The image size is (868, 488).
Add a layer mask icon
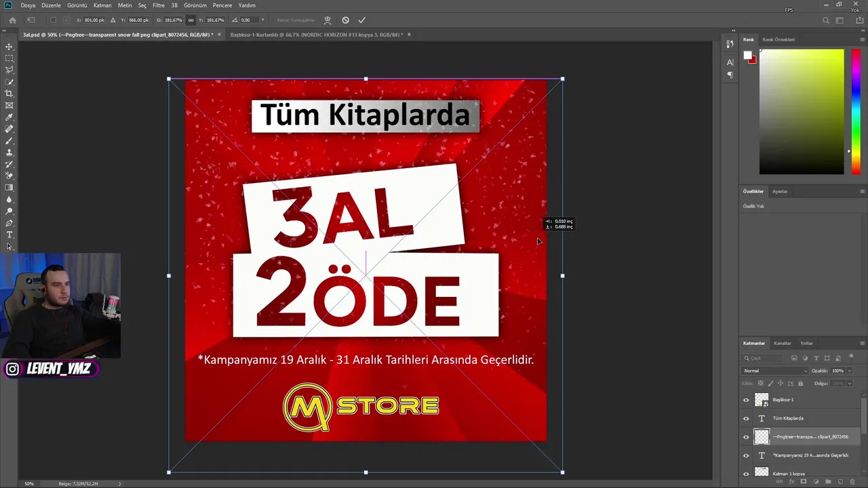804,481
